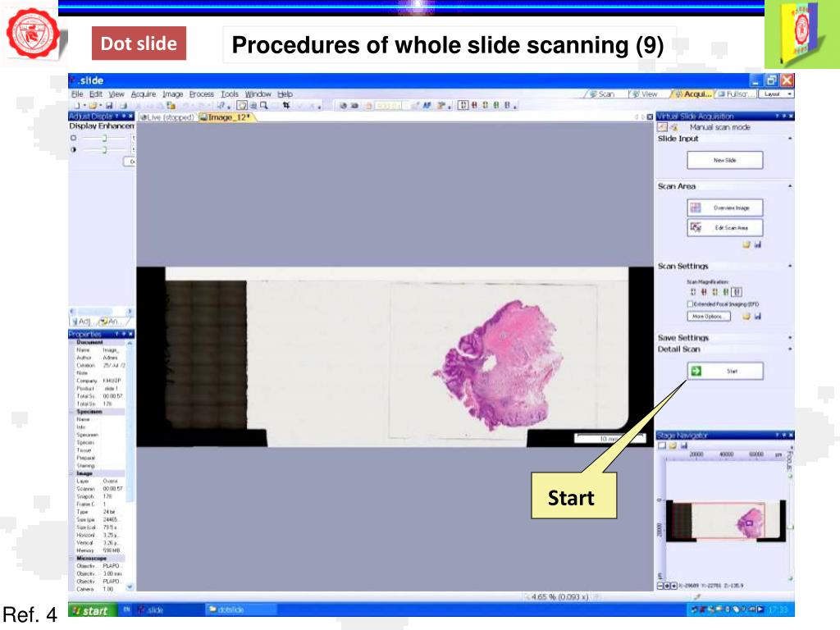Collapse the Image group in Properties

pyautogui.click(x=72, y=473)
